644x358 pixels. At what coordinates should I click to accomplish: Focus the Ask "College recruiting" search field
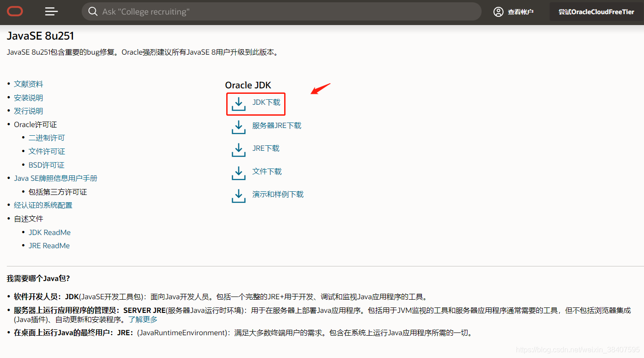(x=281, y=11)
